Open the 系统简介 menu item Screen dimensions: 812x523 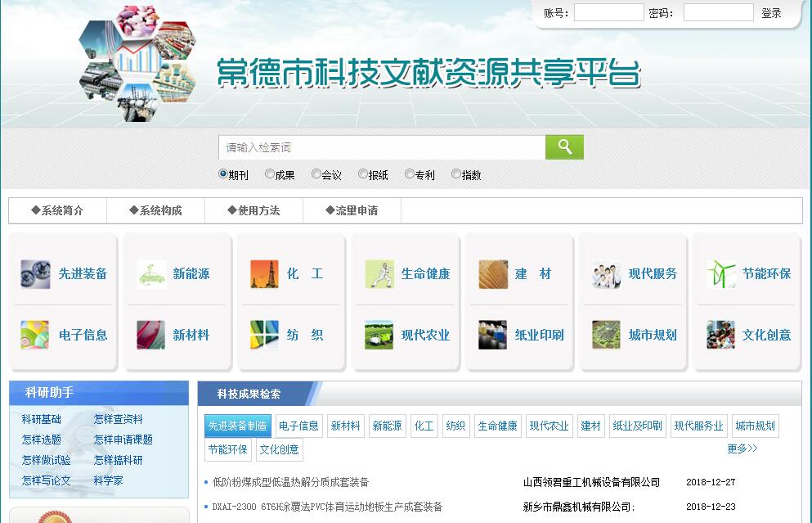tap(57, 210)
